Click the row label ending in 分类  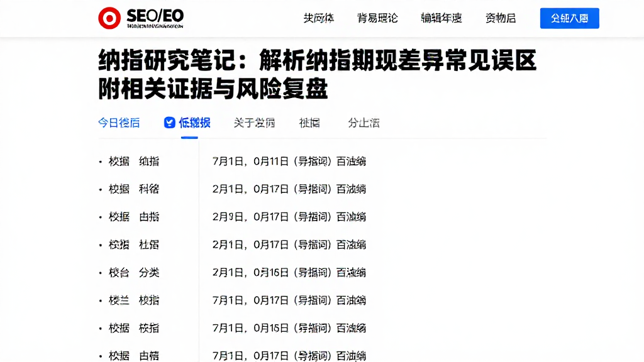coord(133,273)
